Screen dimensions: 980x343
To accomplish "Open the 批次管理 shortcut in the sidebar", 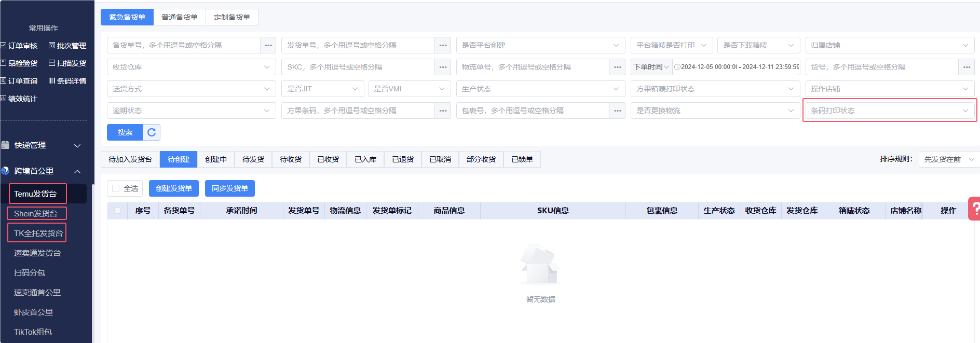I will pos(67,46).
